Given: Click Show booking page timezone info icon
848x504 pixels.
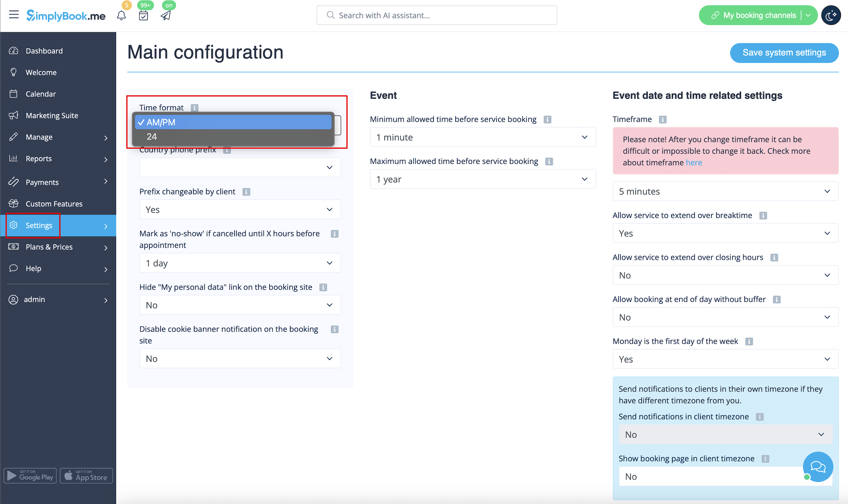Looking at the screenshot, I should click(765, 459).
